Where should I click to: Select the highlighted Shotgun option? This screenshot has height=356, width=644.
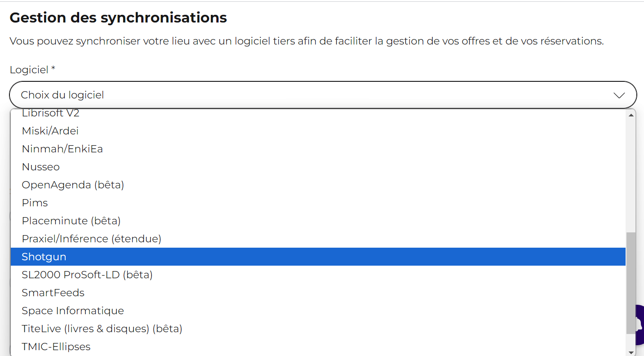[318, 257]
